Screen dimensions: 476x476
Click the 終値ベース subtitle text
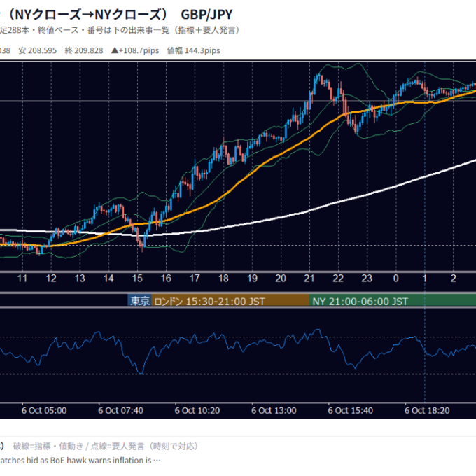[58, 30]
